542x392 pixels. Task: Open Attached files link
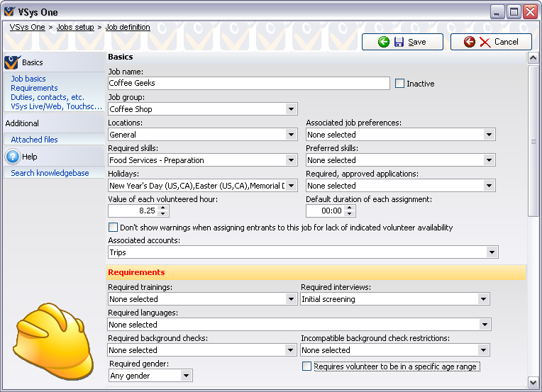(x=34, y=140)
